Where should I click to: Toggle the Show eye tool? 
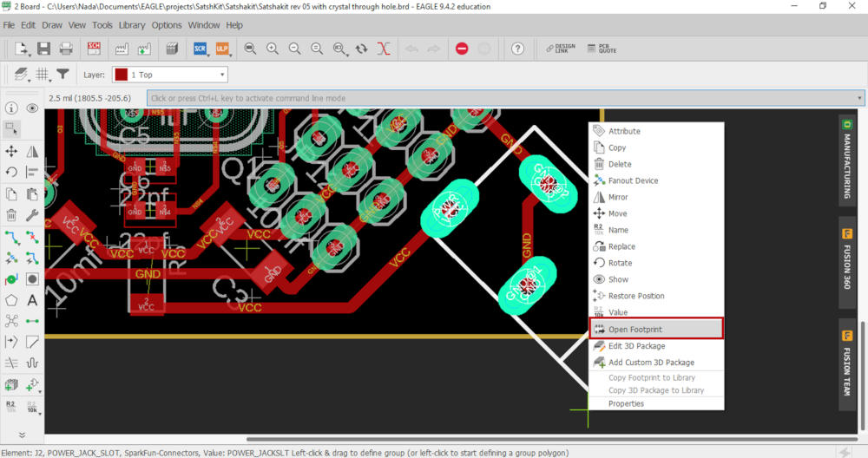click(33, 108)
